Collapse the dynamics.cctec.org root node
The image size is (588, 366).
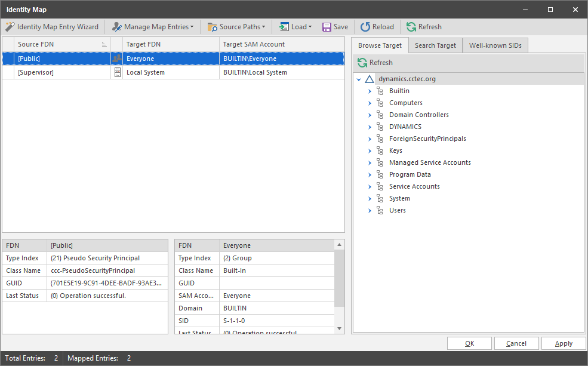[x=359, y=79]
